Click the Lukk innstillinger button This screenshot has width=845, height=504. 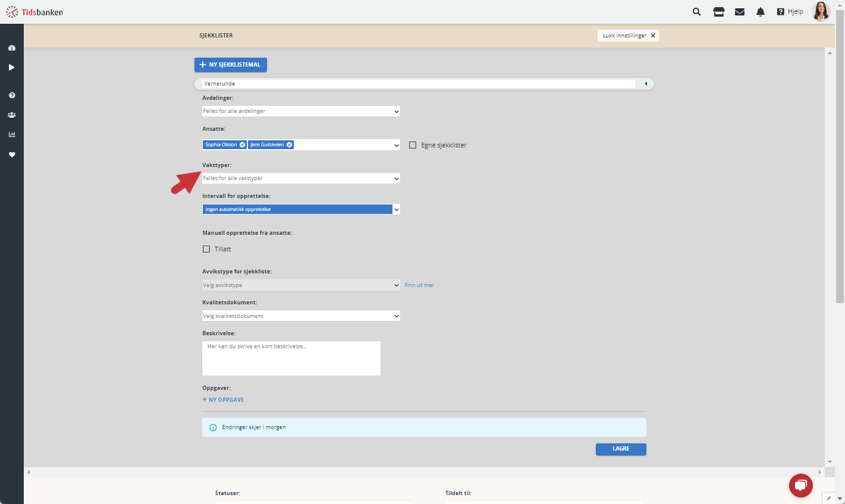coord(629,36)
